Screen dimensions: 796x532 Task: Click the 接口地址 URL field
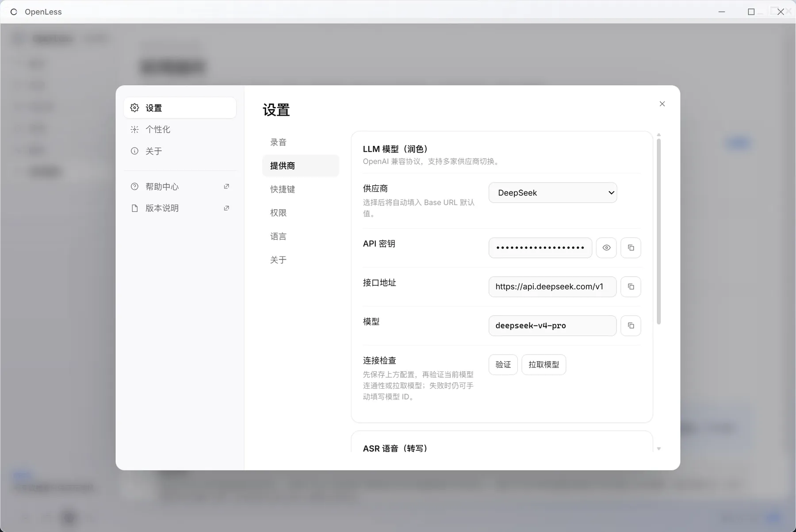pyautogui.click(x=552, y=287)
